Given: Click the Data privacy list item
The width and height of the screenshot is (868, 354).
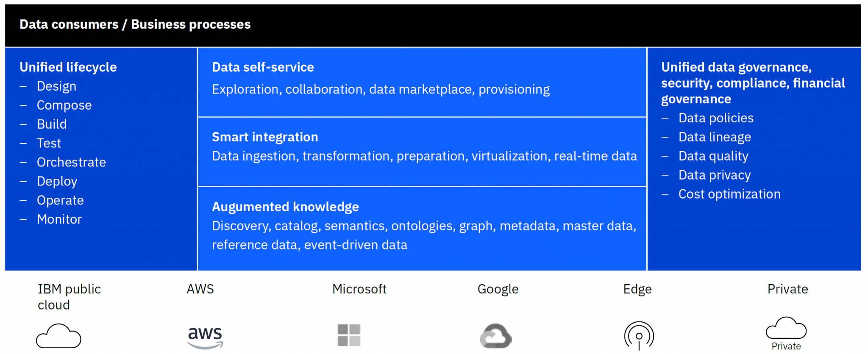Looking at the screenshot, I should pyautogui.click(x=715, y=175).
